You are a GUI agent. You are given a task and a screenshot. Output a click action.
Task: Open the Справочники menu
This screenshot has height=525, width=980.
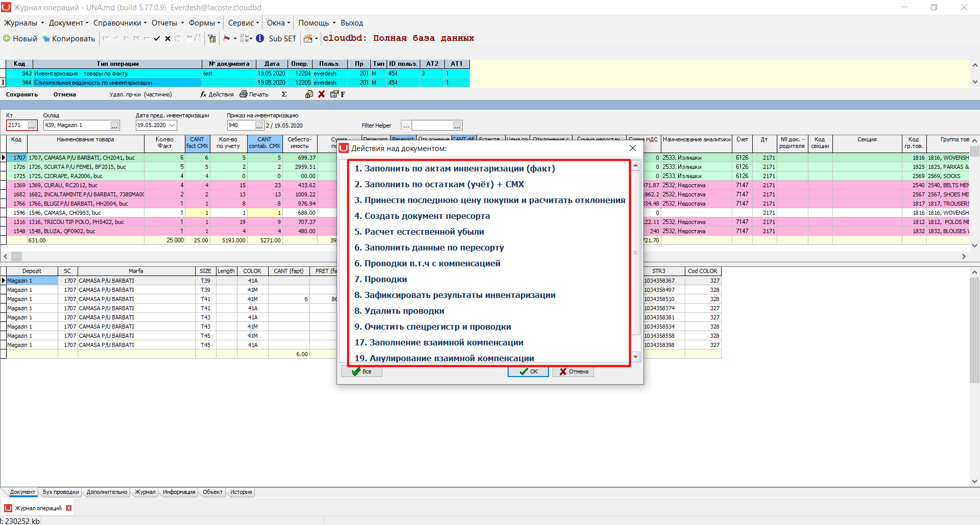[120, 23]
